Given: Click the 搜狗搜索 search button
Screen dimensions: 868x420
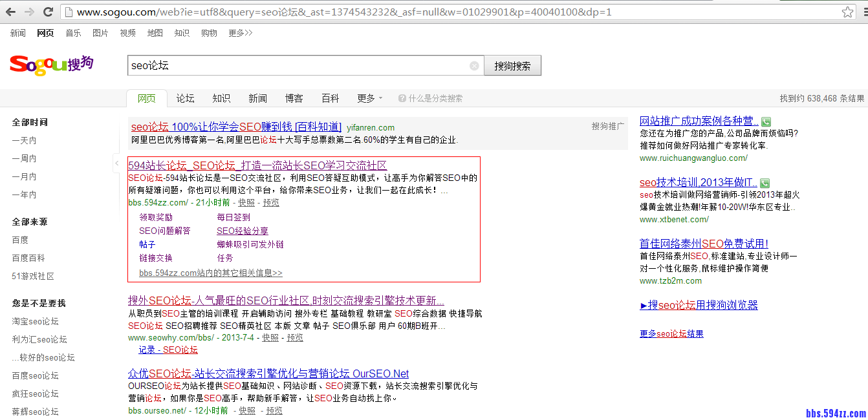Looking at the screenshot, I should point(512,65).
